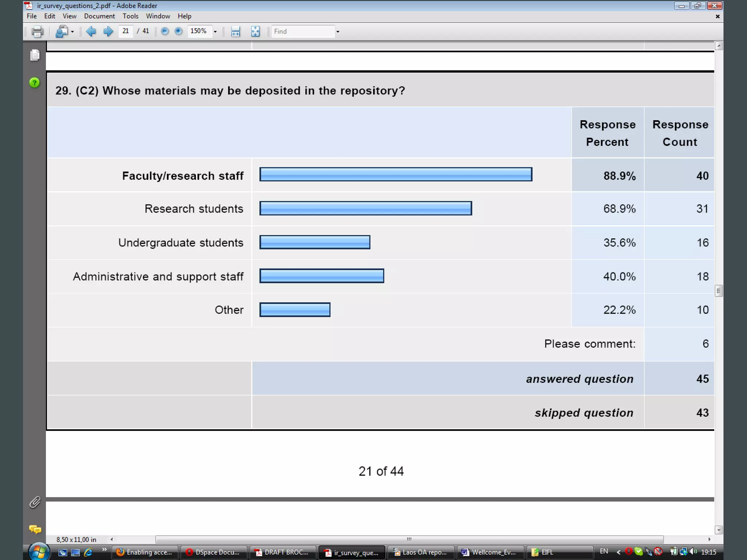Screen dimensions: 747x560
Task: Open the Comments panel icon
Action: click(x=35, y=529)
